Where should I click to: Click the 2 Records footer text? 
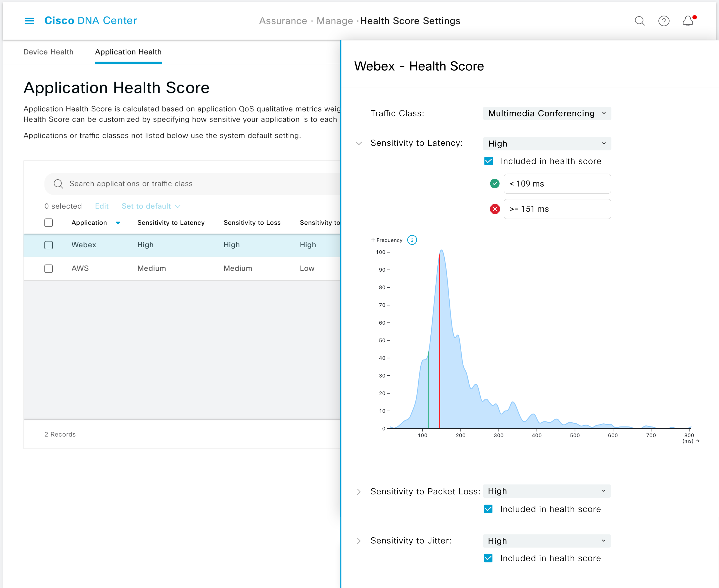pos(60,434)
